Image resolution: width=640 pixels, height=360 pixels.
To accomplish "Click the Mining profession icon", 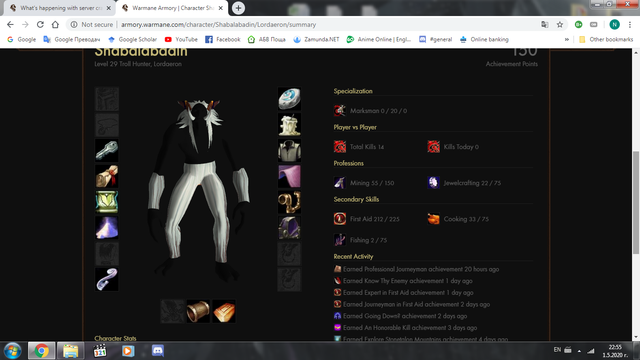I will pyautogui.click(x=340, y=183).
